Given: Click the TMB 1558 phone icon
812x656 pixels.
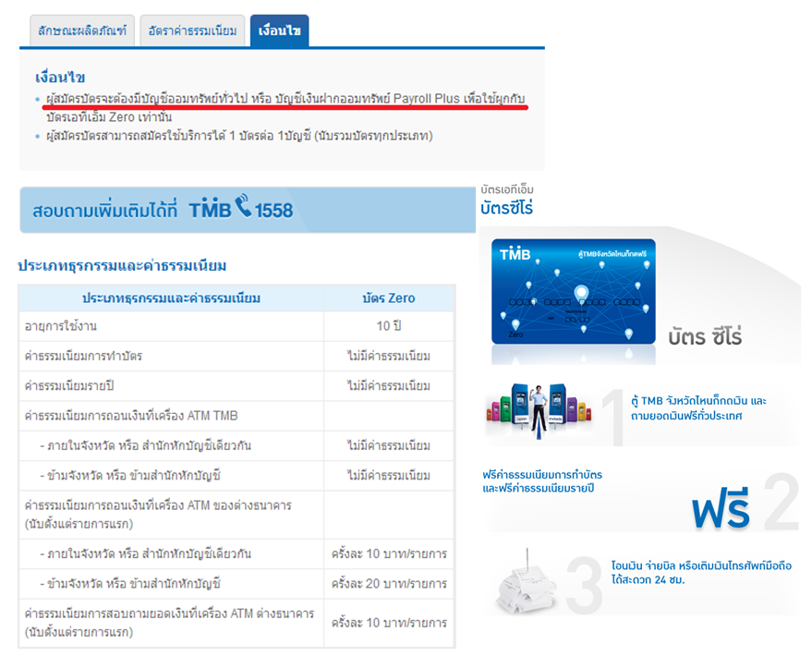Looking at the screenshot, I should 243,205.
